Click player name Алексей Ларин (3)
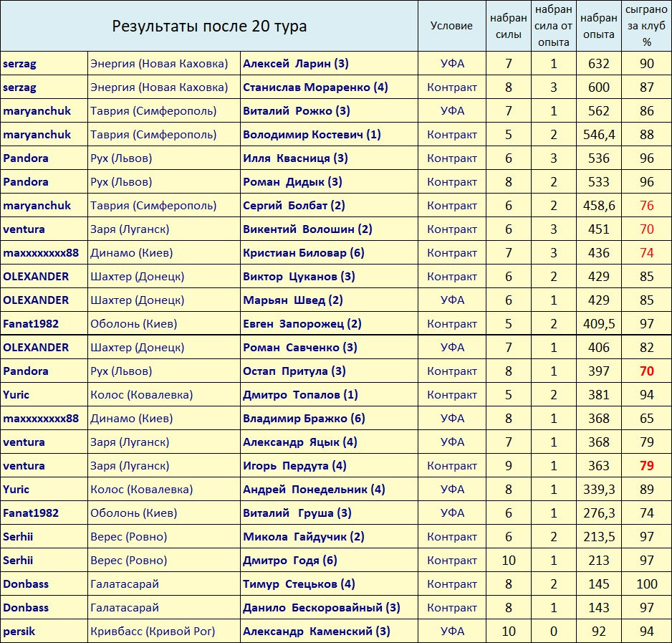 (x=296, y=64)
